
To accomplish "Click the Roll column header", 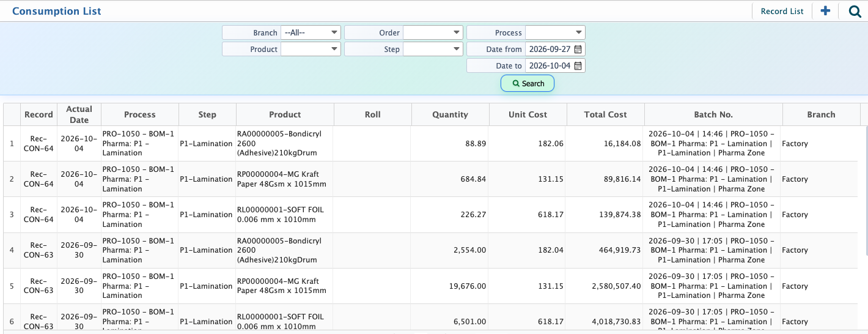I will pyautogui.click(x=372, y=114).
